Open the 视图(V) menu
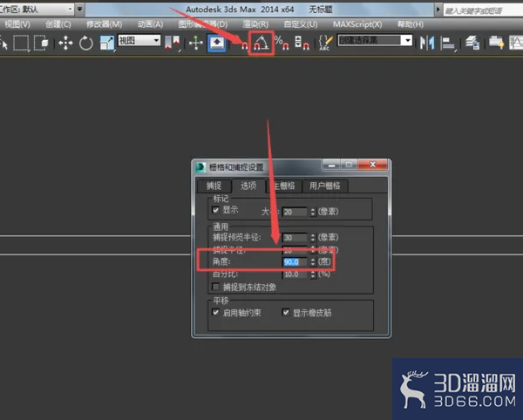The height and width of the screenshot is (420, 523). 17,24
